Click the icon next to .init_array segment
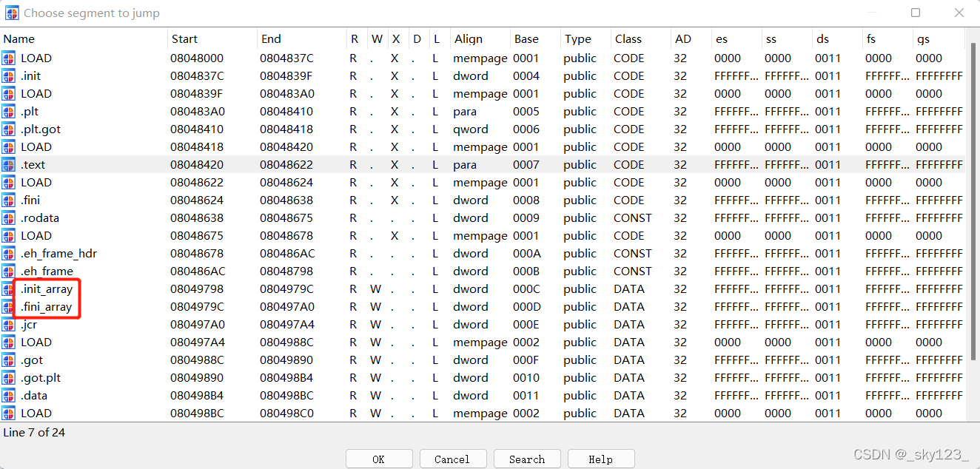The height and width of the screenshot is (469, 980). (9, 289)
